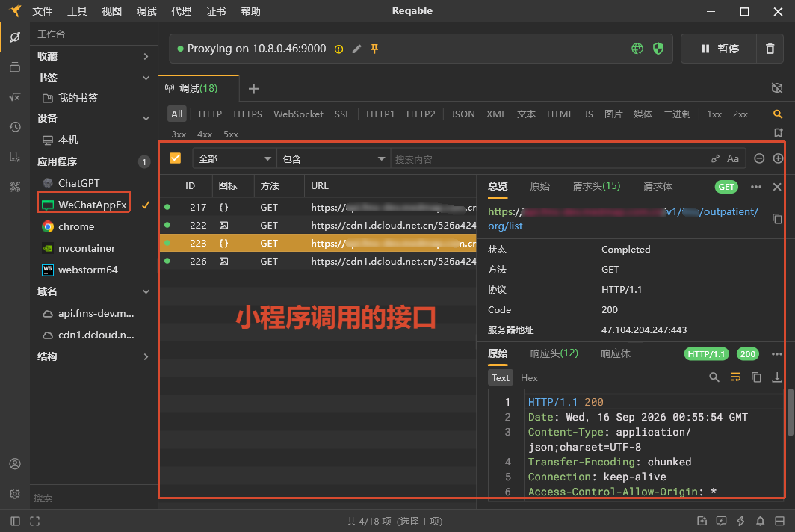The width and height of the screenshot is (795, 532).
Task: Search within the response text
Action: coord(714,377)
